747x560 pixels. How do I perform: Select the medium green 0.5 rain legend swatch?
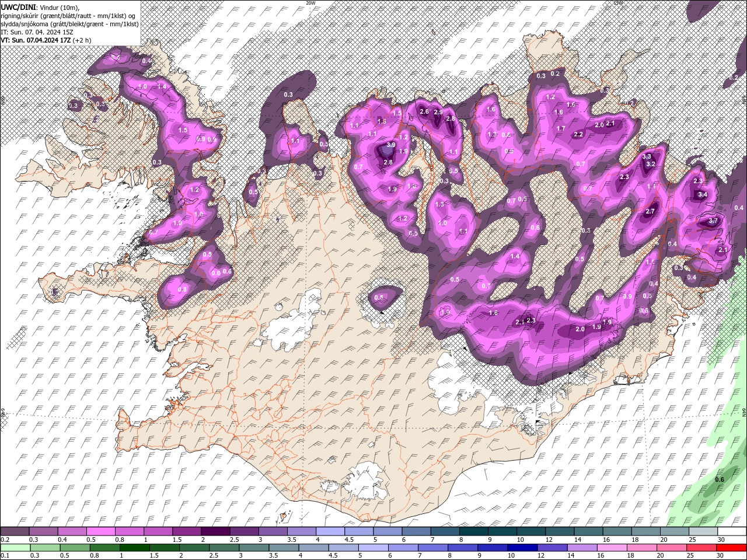coord(75,548)
